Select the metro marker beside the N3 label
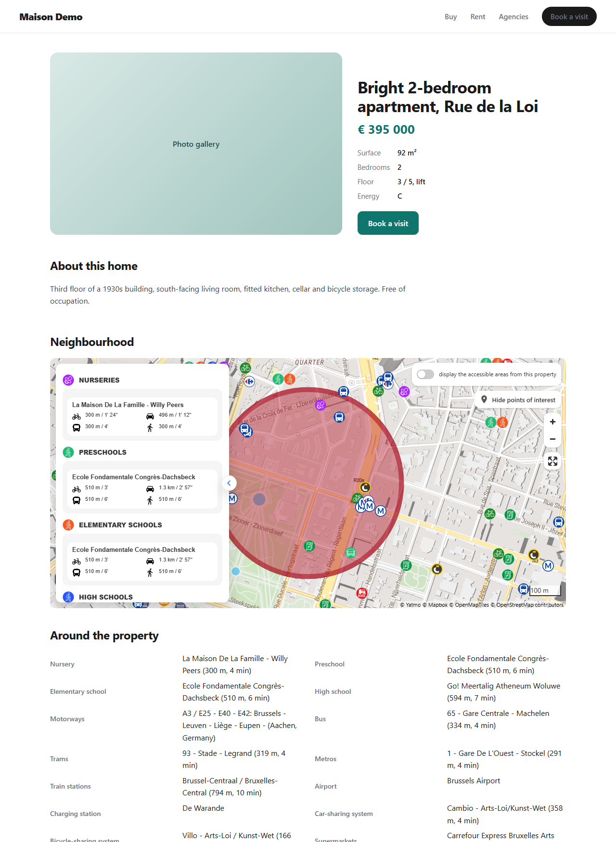This screenshot has width=616, height=842. click(x=548, y=566)
